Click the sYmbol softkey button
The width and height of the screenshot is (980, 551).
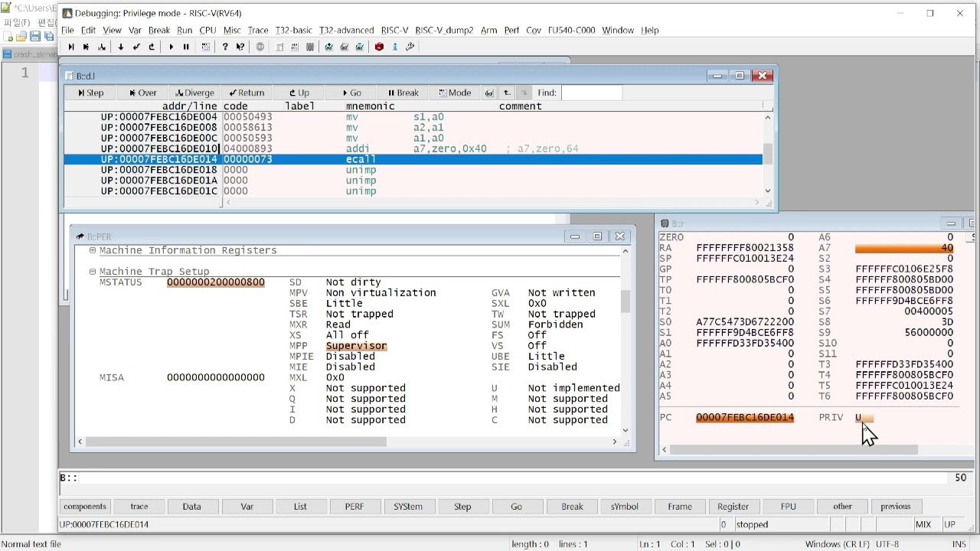625,507
